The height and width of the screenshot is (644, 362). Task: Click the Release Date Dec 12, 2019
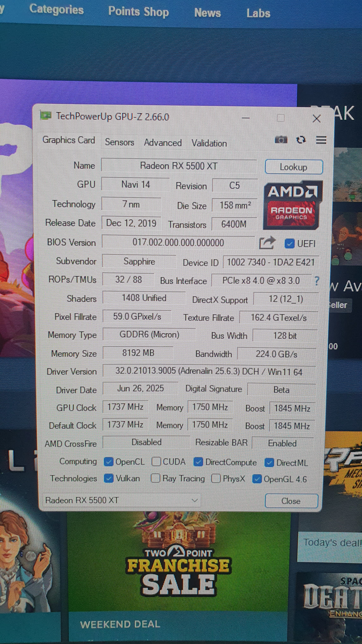[x=131, y=223]
